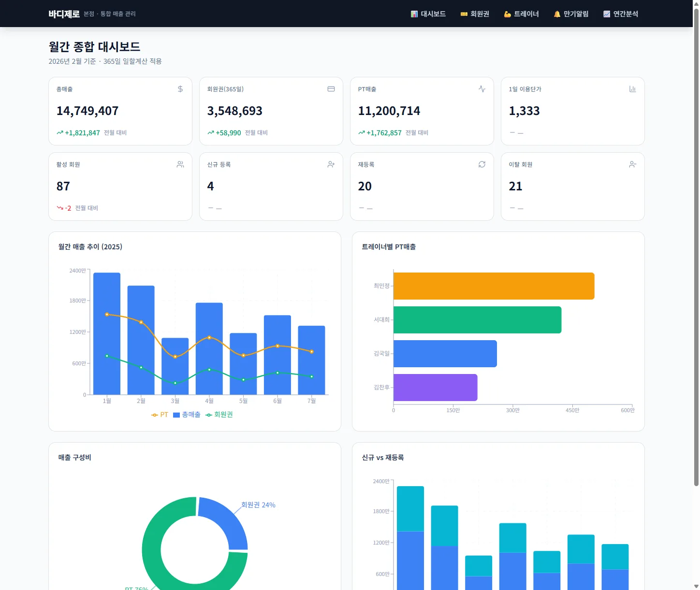Click the add-user icon on 신규 등록 card
Image resolution: width=700 pixels, height=590 pixels.
tap(331, 164)
